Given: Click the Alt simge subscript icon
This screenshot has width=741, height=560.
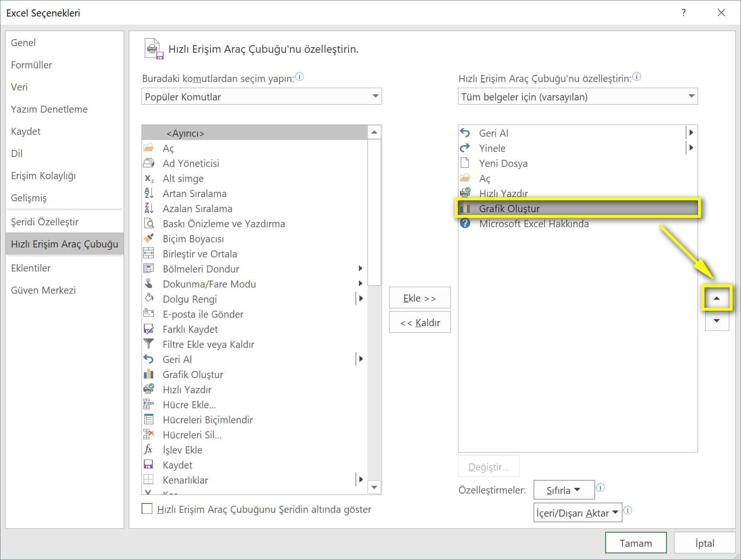Looking at the screenshot, I should (149, 178).
